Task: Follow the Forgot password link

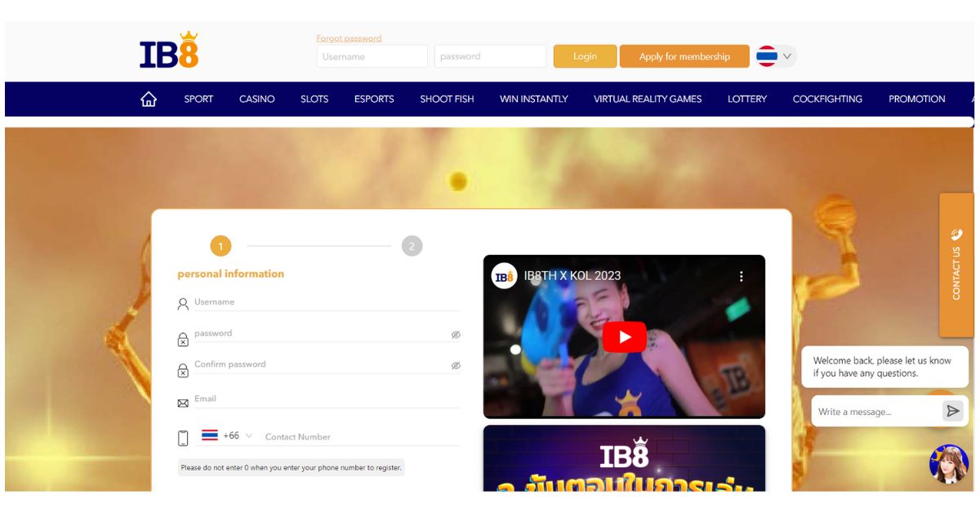Action: point(349,38)
